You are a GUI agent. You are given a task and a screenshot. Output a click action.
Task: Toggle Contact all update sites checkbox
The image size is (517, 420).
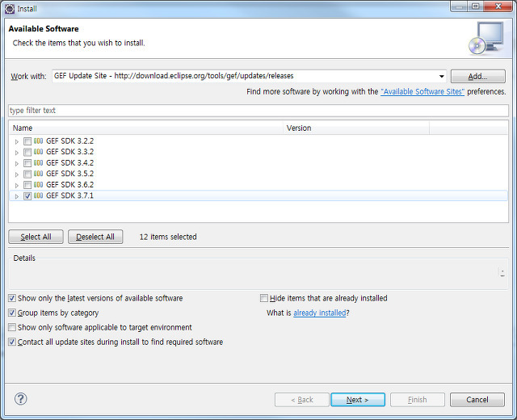pos(12,342)
